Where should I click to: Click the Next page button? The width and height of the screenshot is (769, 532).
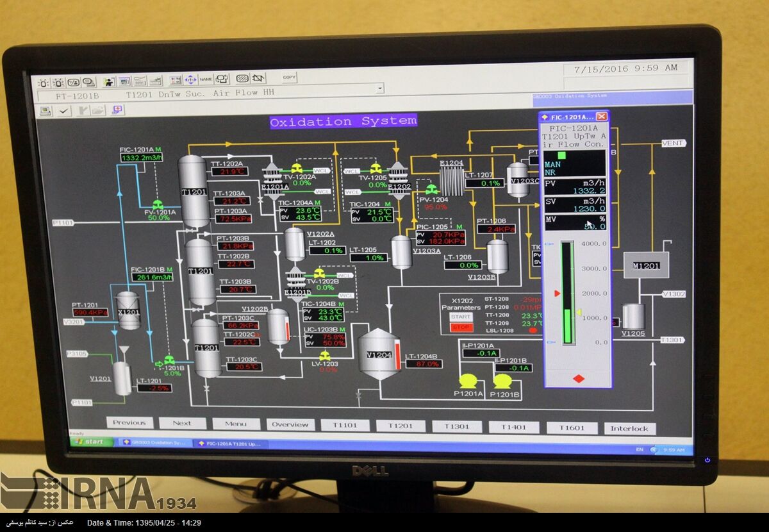click(183, 423)
